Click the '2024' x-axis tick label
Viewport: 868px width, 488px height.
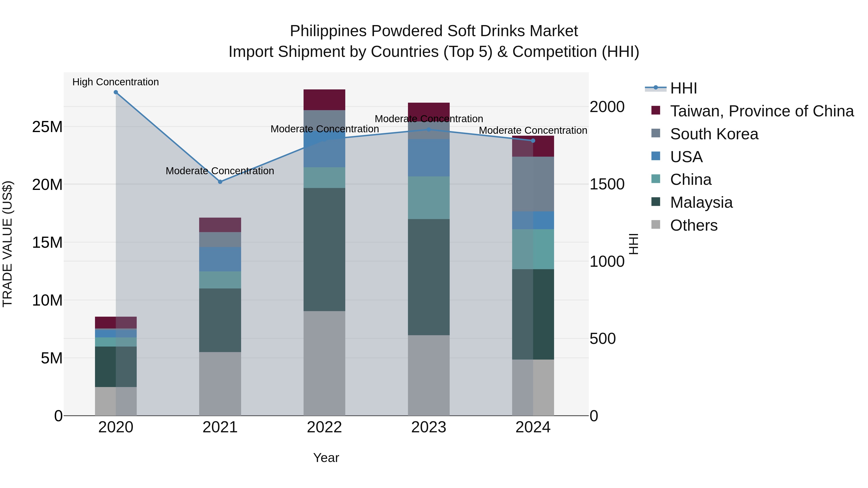point(533,428)
